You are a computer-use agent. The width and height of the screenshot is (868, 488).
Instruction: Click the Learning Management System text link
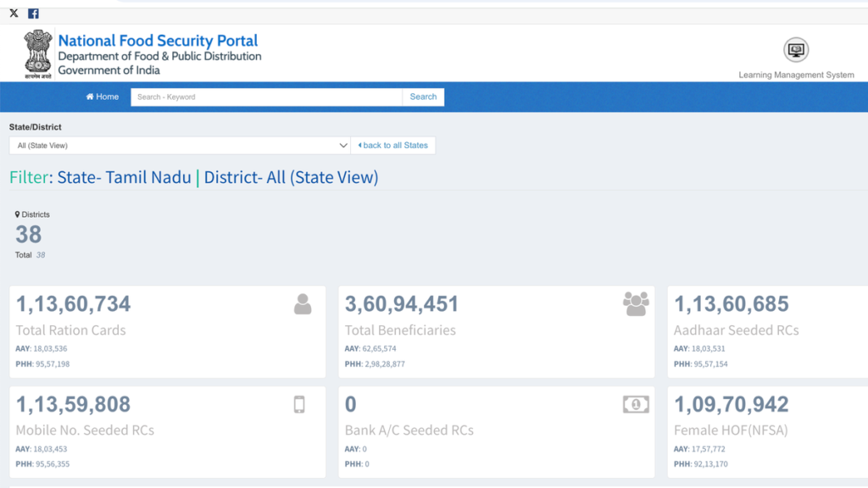(x=796, y=75)
